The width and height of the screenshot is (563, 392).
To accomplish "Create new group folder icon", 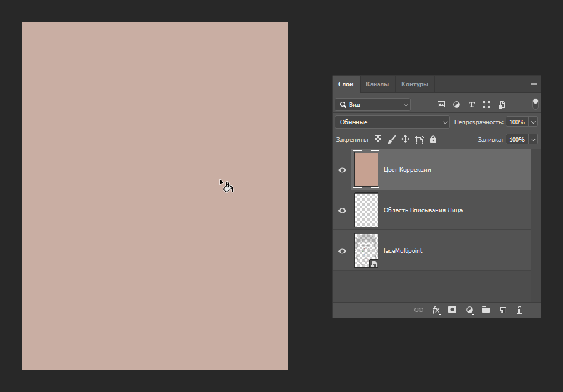I will [x=486, y=310].
